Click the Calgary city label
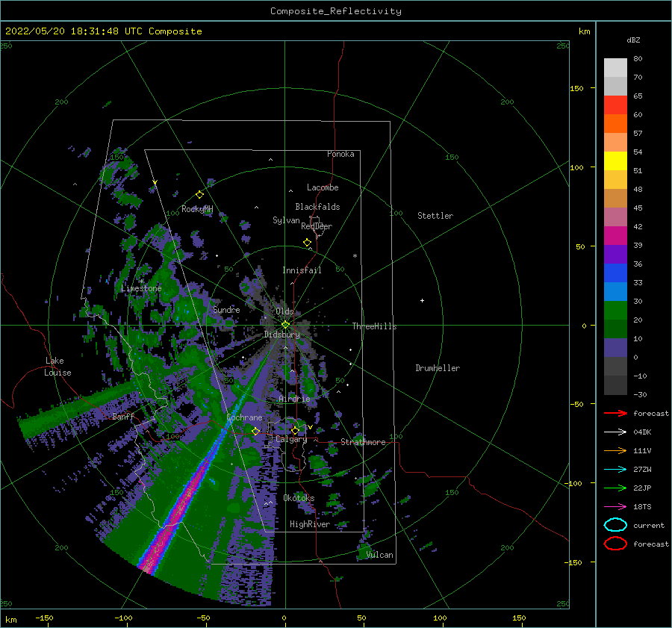This screenshot has width=672, height=628. (291, 439)
